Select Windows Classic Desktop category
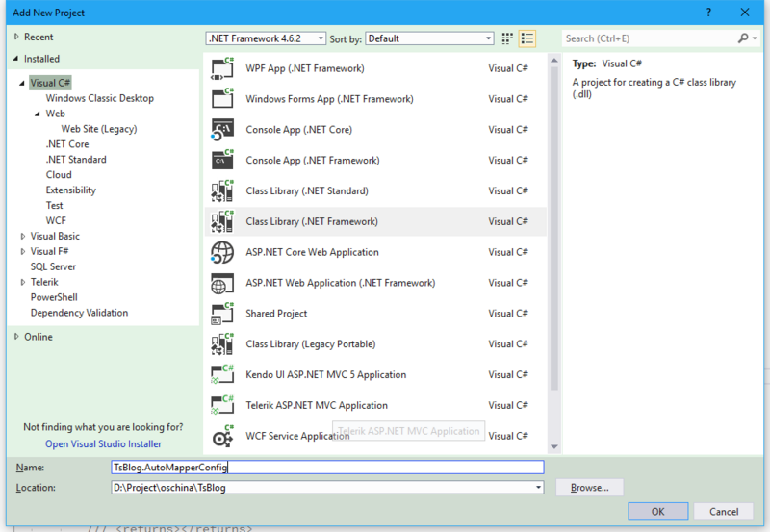The width and height of the screenshot is (770, 532). [x=100, y=98]
